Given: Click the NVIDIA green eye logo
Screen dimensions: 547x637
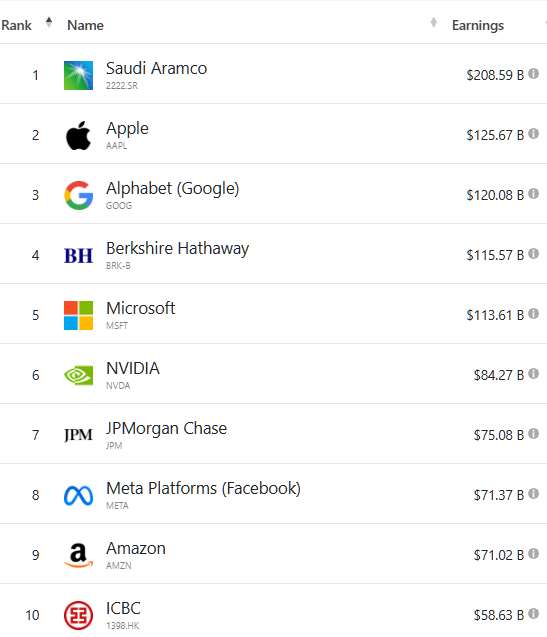Looking at the screenshot, I should click(78, 375).
